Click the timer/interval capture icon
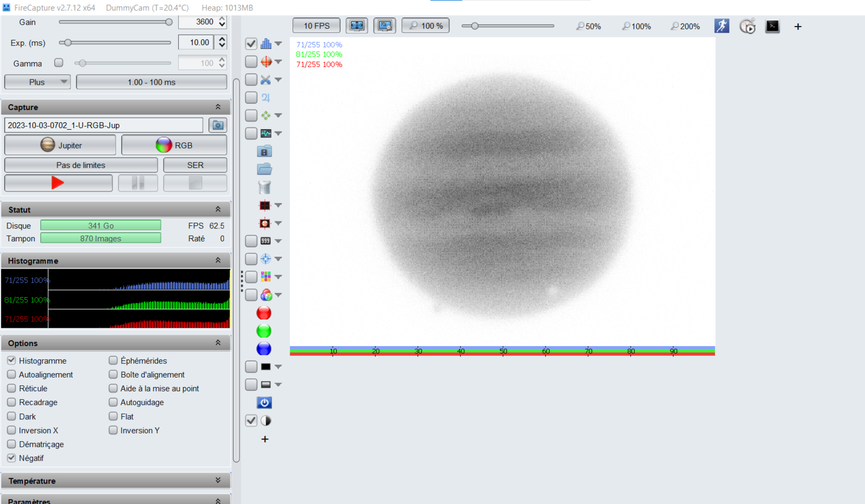Image resolution: width=865 pixels, height=504 pixels. (x=747, y=26)
